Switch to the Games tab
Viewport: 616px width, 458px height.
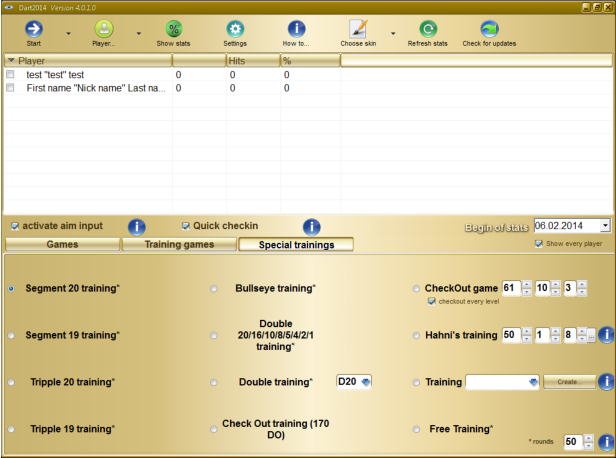pos(62,244)
